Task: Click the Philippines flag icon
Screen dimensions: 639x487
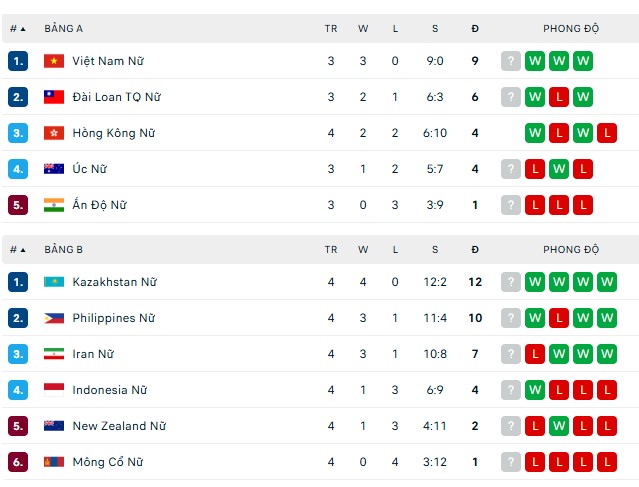Action: (x=54, y=318)
